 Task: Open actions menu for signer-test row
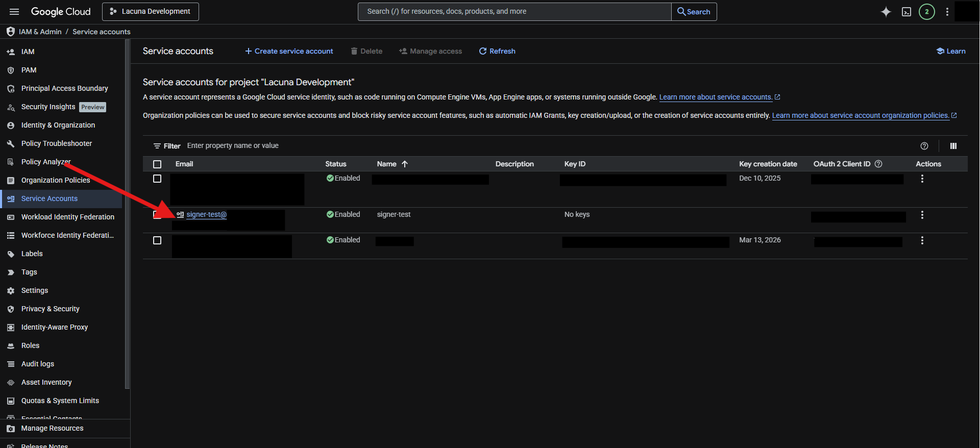click(922, 215)
